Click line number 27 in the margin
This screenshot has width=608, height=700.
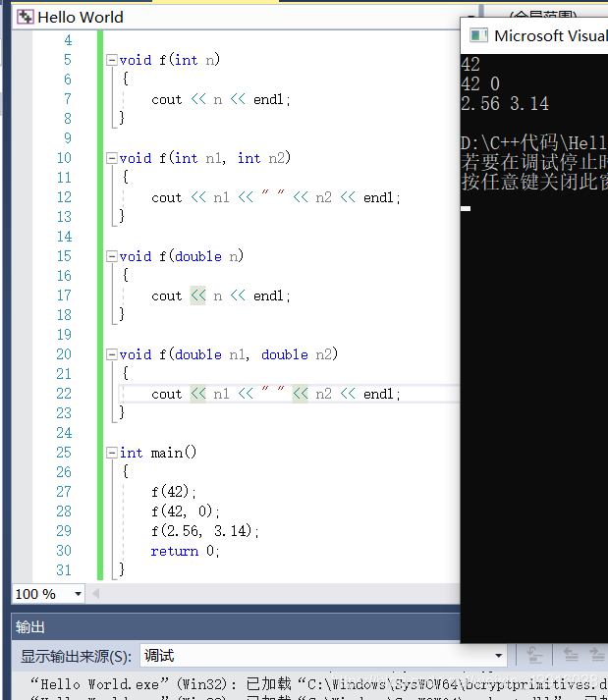pyautogui.click(x=64, y=492)
